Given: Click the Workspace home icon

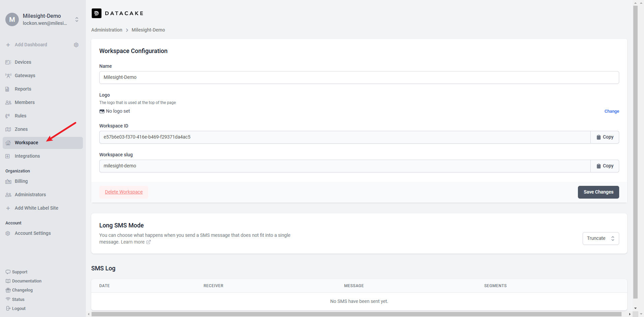Looking at the screenshot, I should [x=8, y=143].
